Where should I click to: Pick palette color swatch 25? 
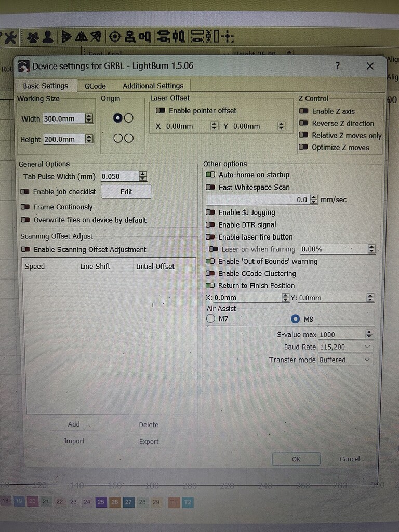click(101, 502)
